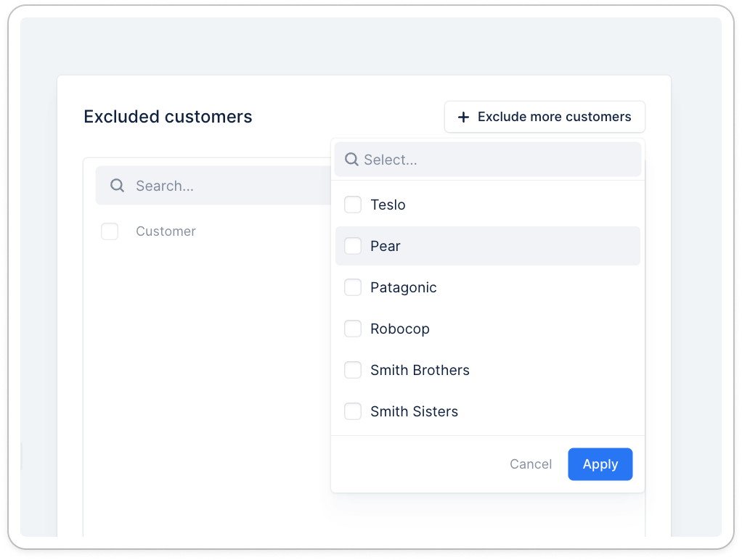Image resolution: width=742 pixels, height=560 pixels.
Task: Tick the Teslo checkbox
Action: 353,205
